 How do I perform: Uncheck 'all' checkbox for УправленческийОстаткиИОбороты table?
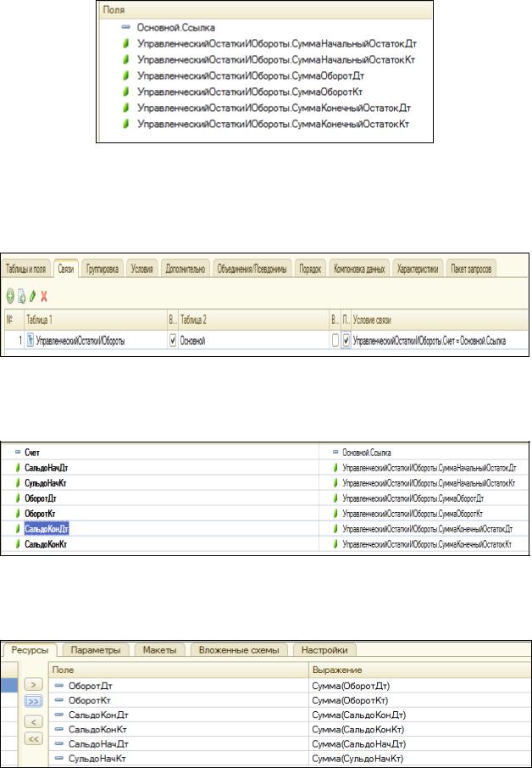click(173, 341)
